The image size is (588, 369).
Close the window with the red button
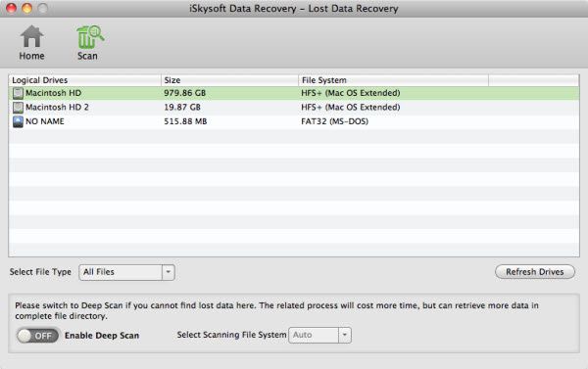pyautogui.click(x=11, y=8)
